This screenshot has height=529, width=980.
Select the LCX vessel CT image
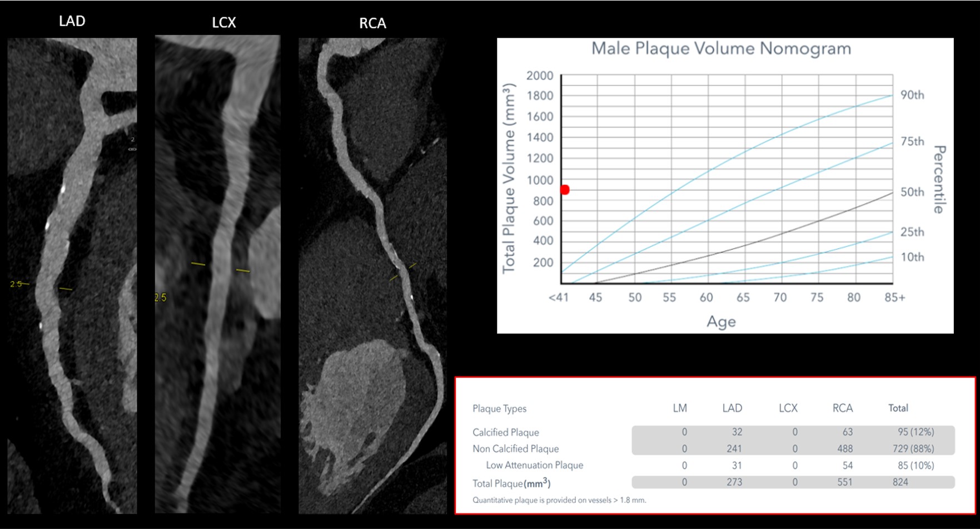pos(217,274)
